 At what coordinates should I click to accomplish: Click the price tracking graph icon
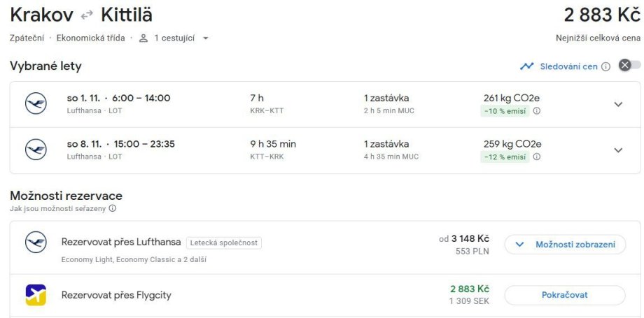click(526, 66)
